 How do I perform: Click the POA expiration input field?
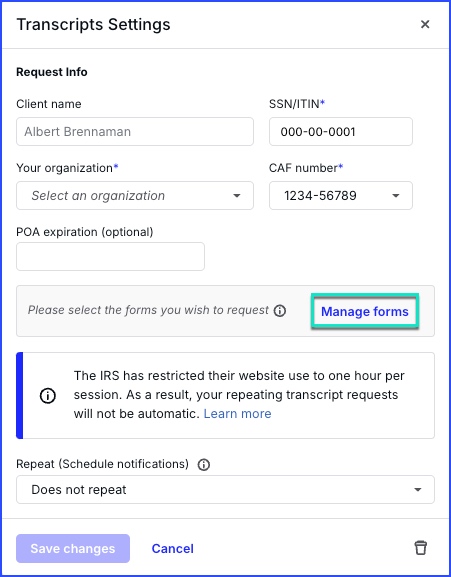pos(110,256)
